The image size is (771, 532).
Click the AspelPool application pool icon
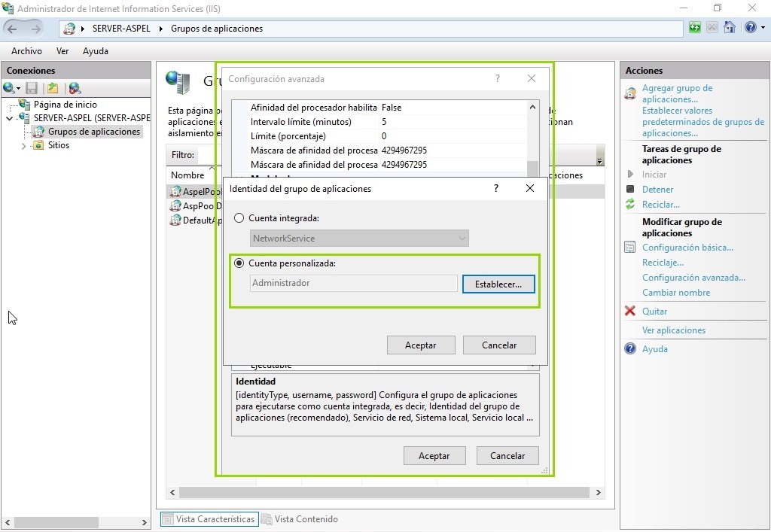[175, 191]
